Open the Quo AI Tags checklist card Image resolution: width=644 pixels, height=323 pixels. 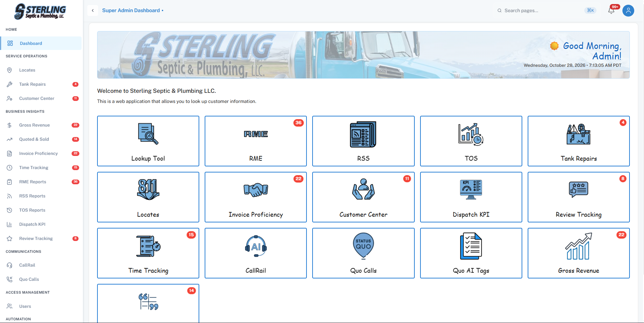tap(471, 253)
